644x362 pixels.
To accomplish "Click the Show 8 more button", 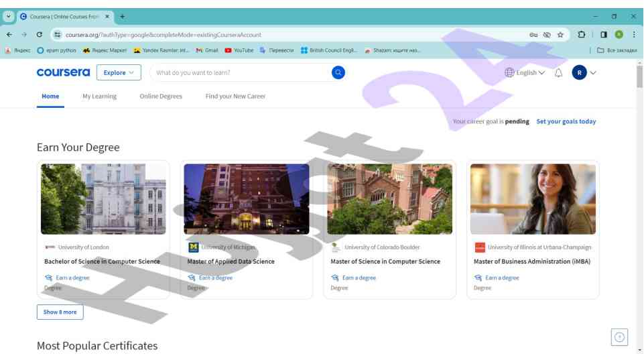I will point(60,312).
